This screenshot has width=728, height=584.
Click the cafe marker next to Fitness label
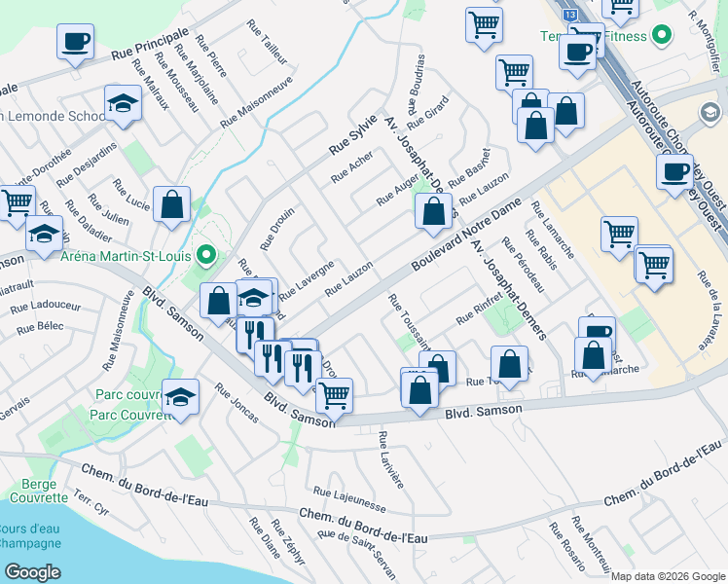tap(577, 54)
